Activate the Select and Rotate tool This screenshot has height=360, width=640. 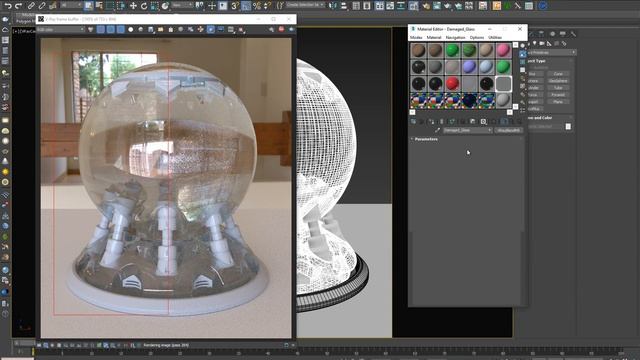(x=144, y=6)
